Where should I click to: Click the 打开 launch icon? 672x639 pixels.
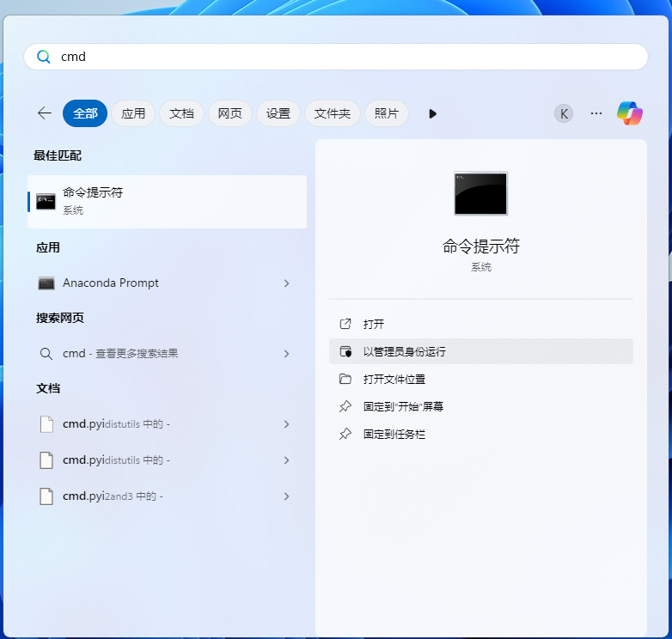[345, 324]
